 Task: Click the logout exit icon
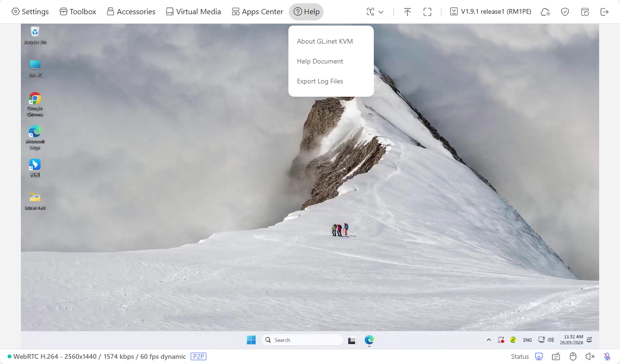click(604, 12)
